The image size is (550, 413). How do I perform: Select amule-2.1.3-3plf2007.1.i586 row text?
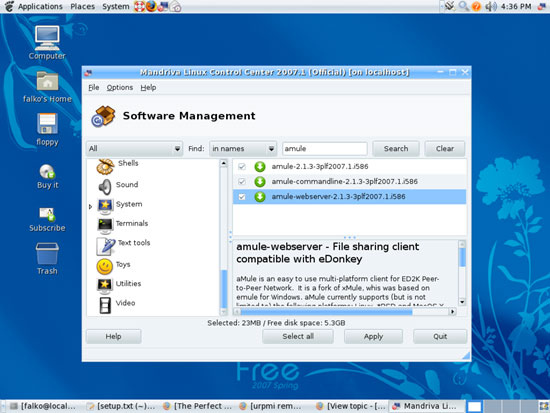tap(320, 166)
